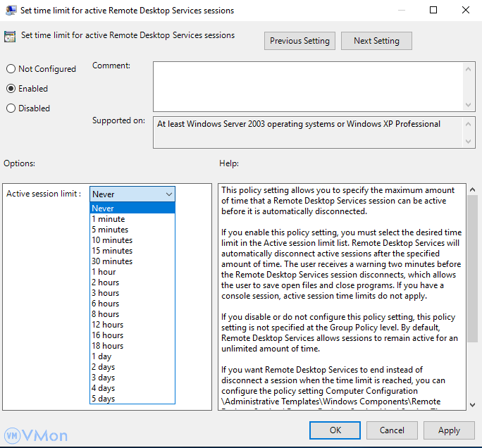
Task: Click the title bar policy window icon
Action: pos(11,11)
